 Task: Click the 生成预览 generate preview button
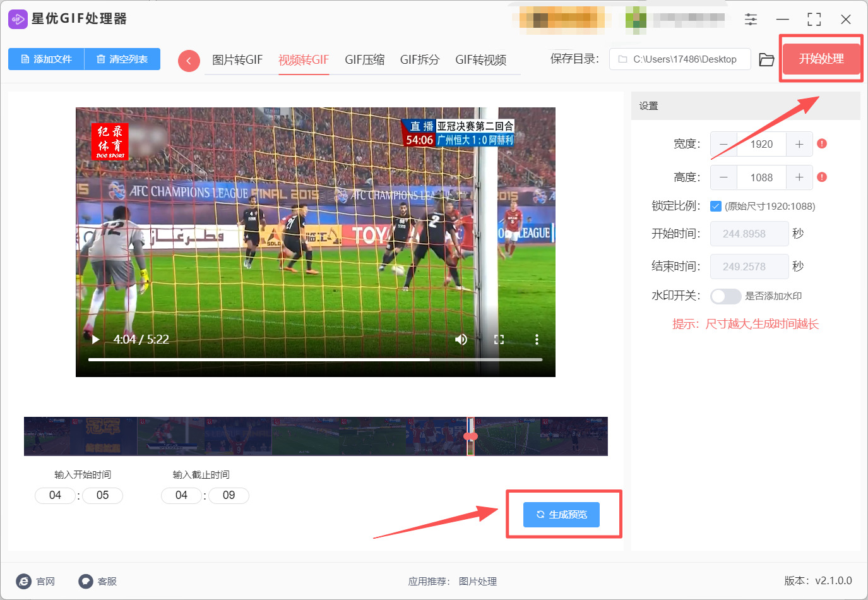pyautogui.click(x=561, y=515)
